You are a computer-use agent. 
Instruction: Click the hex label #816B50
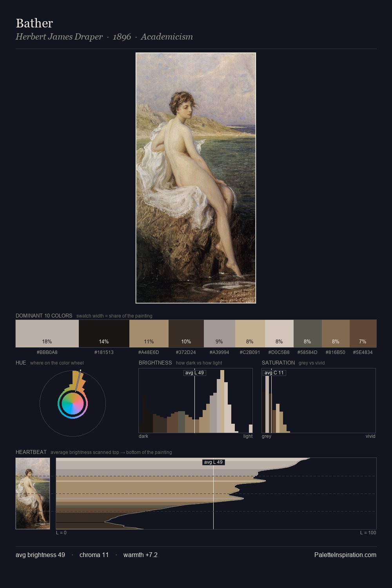click(x=336, y=352)
